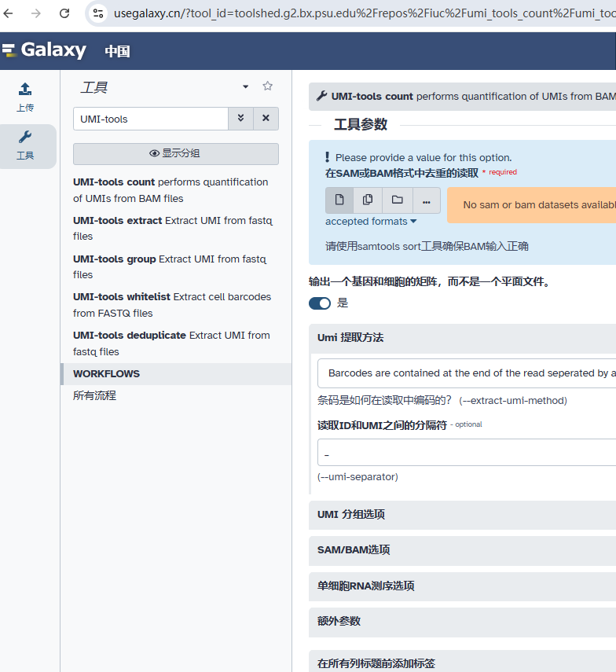This screenshot has width=616, height=672.
Task: Click the ellipsis more options button
Action: pyautogui.click(x=426, y=200)
